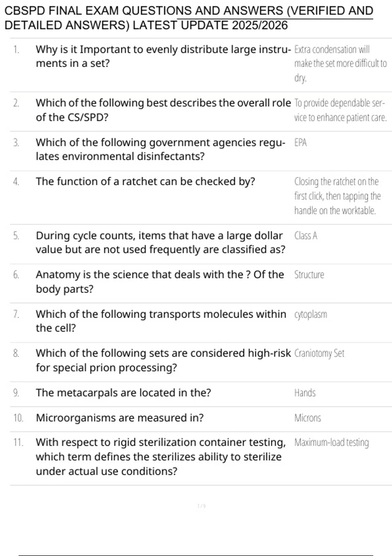Image resolution: width=392 pixels, height=556 pixels.
Task: Select the cycle counts question
Action: (x=161, y=242)
